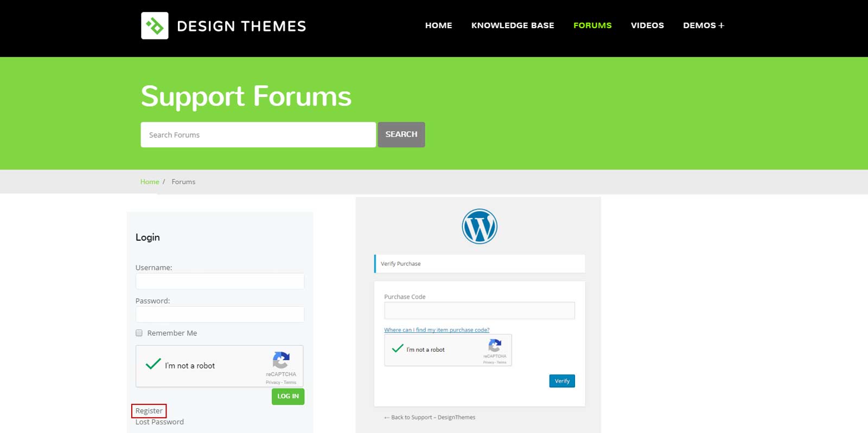Open the VIDEOS navigation item

[x=647, y=25]
